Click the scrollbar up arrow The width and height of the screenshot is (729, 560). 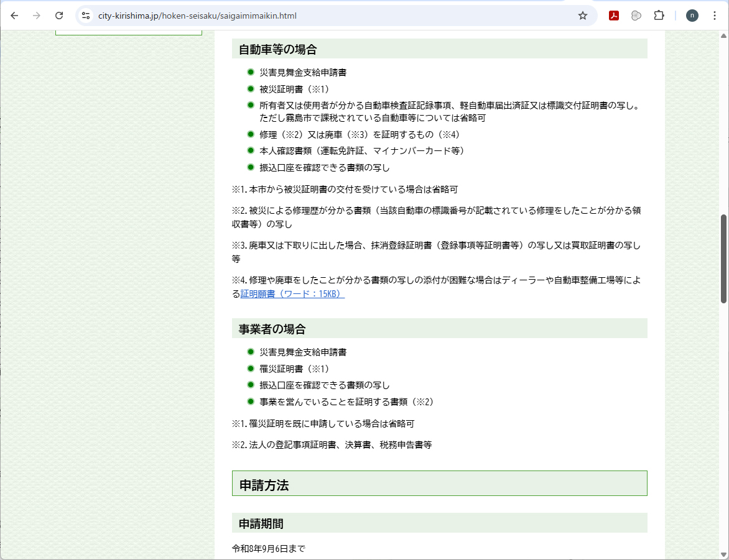click(x=723, y=36)
